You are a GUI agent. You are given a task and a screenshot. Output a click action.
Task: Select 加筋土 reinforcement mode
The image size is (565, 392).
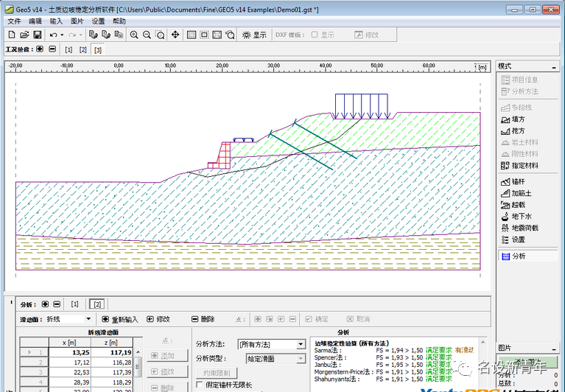coord(516,193)
